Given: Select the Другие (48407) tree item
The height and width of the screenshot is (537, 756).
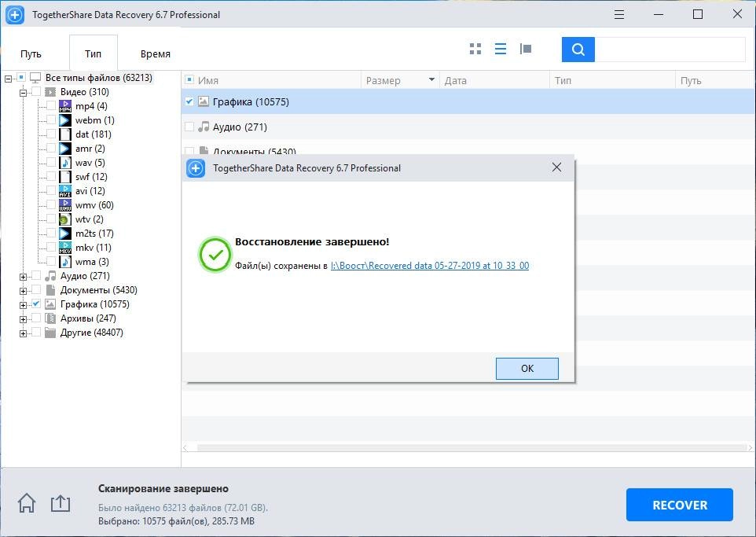Looking at the screenshot, I should [x=92, y=333].
